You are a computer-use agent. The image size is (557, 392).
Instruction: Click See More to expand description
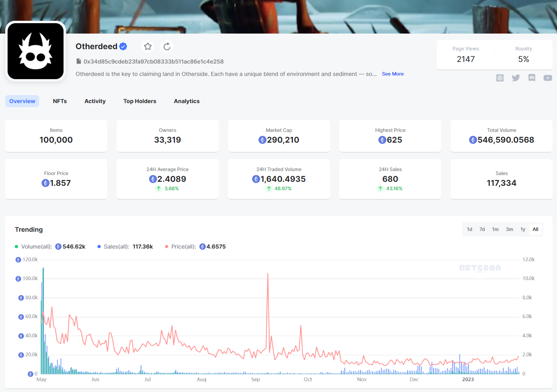(x=393, y=74)
